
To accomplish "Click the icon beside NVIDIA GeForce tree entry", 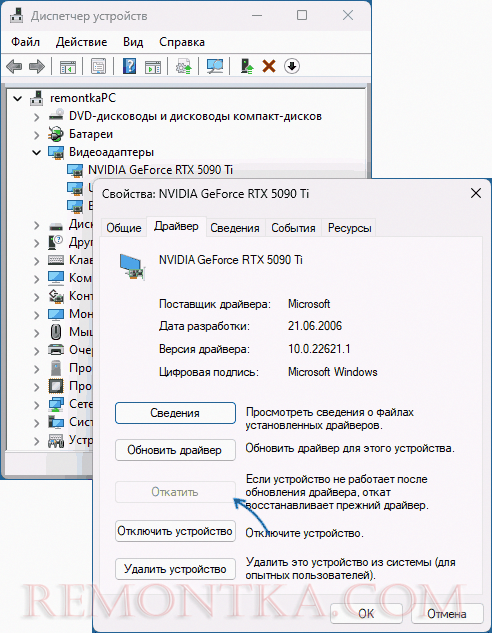I will click(75, 170).
